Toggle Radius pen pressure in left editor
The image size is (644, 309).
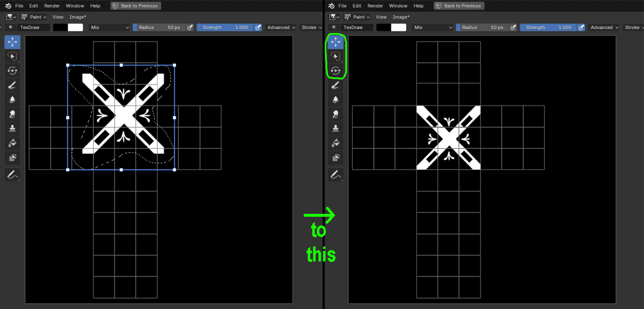(190, 27)
